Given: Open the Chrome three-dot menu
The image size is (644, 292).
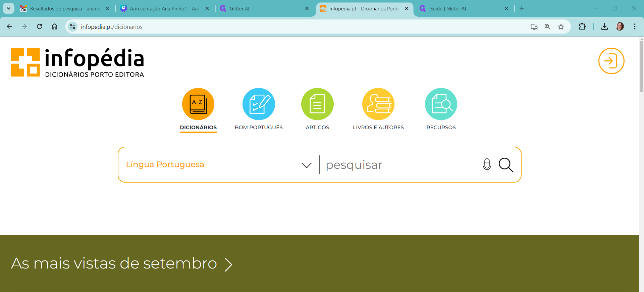Looking at the screenshot, I should pyautogui.click(x=635, y=27).
